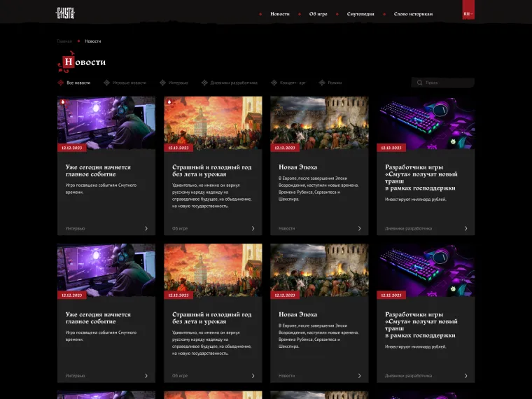Viewport: 532px width, 399px height.
Task: Click the Новости breadcrumb item
Action: pyautogui.click(x=92, y=41)
